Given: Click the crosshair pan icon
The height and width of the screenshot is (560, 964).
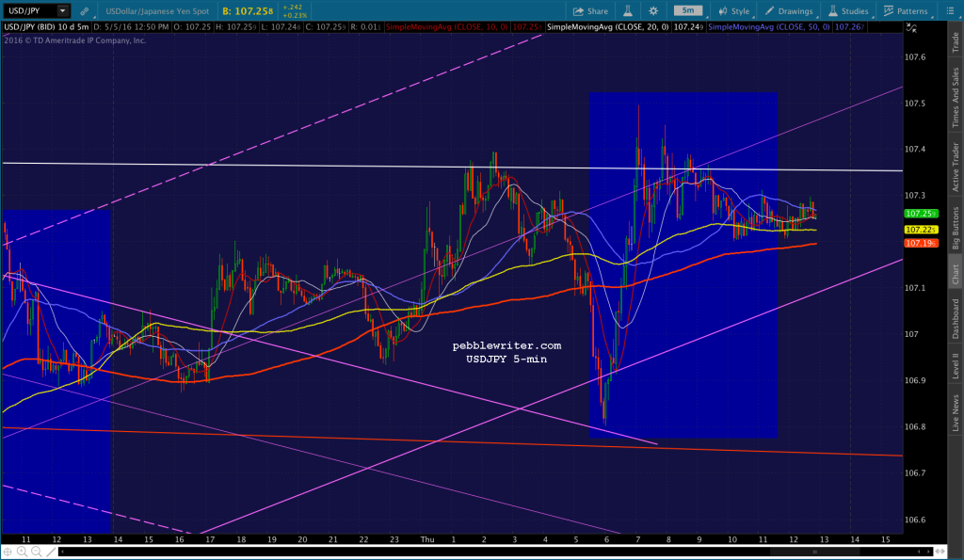Looking at the screenshot, I should [x=8, y=552].
